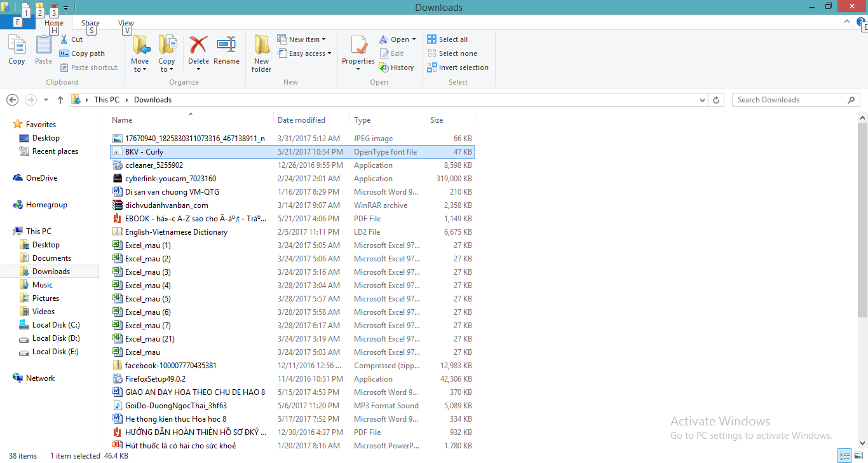Click Select all in ribbon
The image size is (868, 463).
pyautogui.click(x=447, y=39)
